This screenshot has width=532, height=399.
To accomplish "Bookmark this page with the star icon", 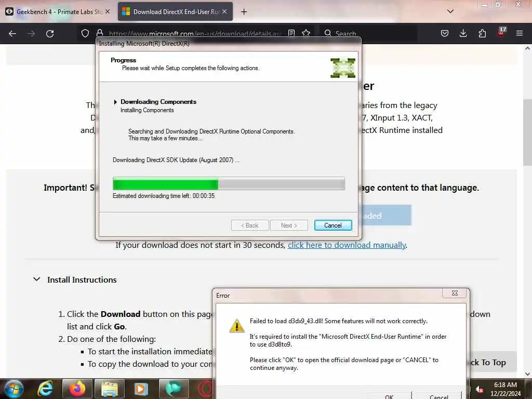I will pos(306,33).
